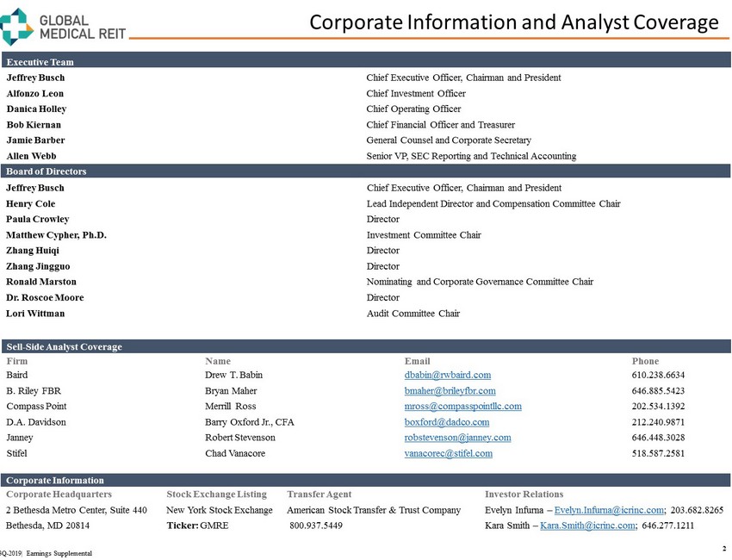Click the page number 2 in footer

click(725, 548)
